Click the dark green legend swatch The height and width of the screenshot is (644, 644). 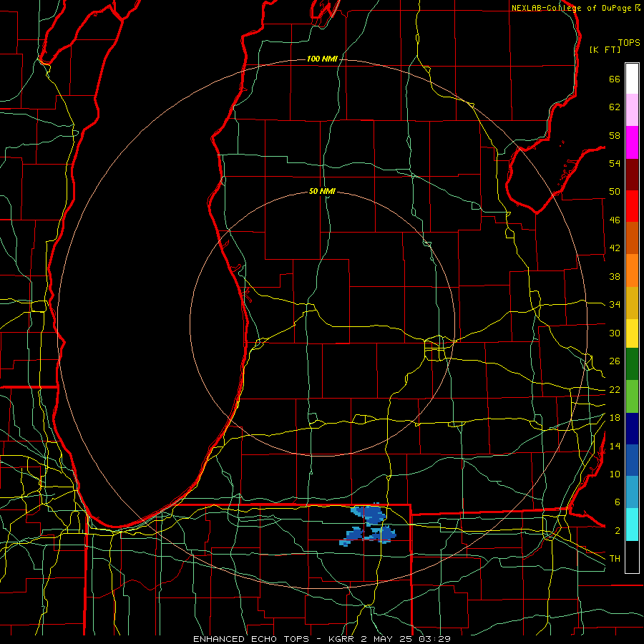(632, 364)
